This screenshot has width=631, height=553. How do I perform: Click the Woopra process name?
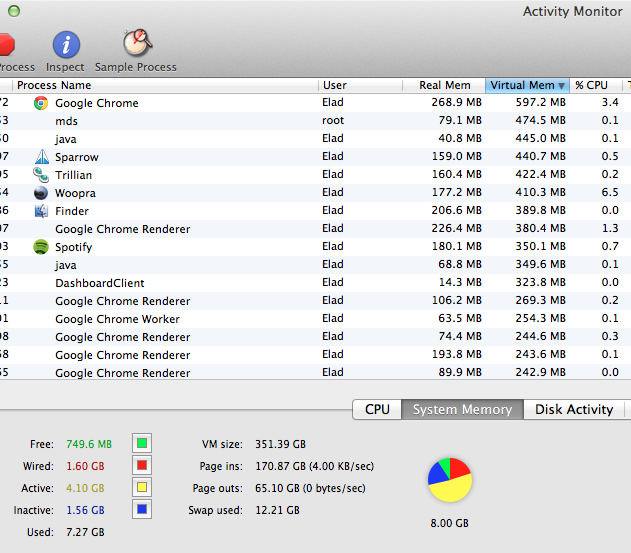point(75,194)
